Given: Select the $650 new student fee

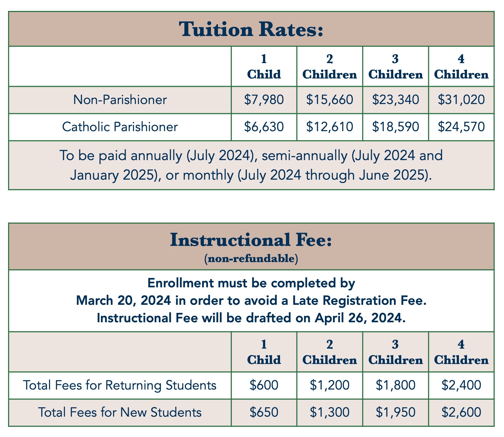Looking at the screenshot, I should click(264, 412).
